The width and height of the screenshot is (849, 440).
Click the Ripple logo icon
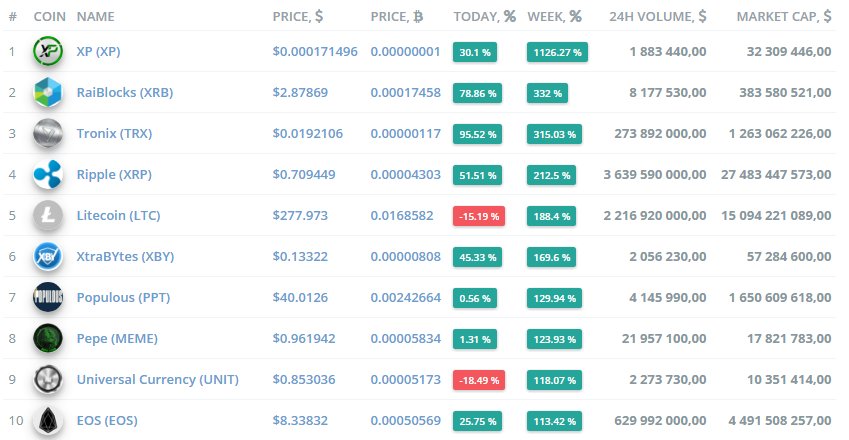[x=48, y=174]
